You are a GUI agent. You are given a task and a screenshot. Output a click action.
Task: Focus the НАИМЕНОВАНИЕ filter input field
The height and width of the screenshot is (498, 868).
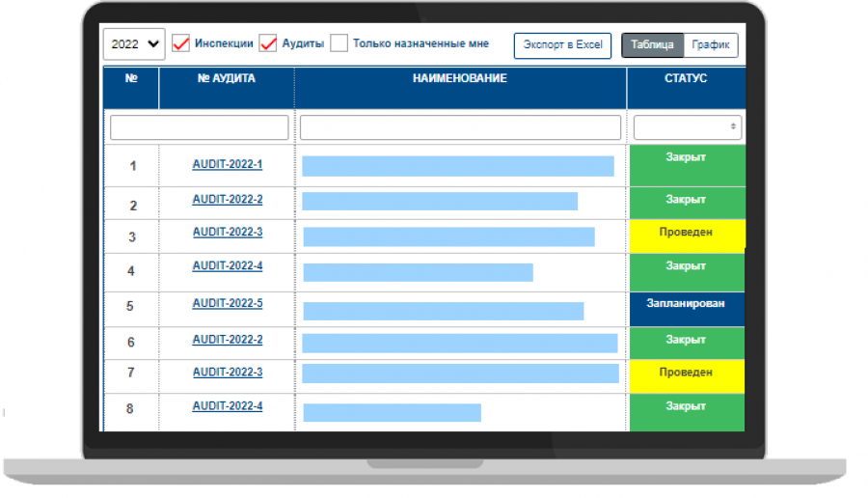[460, 127]
